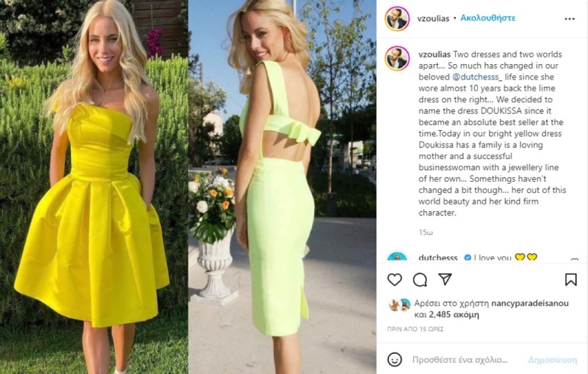The image size is (588, 374).
Task: Like the post with heart icon
Action: [394, 280]
